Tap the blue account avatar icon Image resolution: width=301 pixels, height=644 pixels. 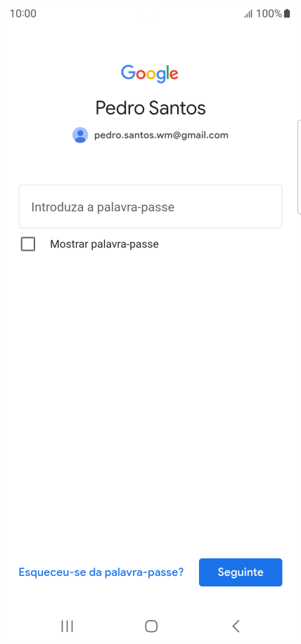[80, 135]
